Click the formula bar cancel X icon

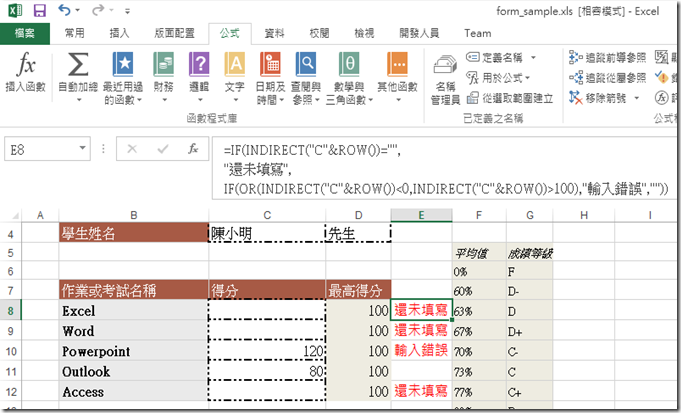tap(132, 149)
